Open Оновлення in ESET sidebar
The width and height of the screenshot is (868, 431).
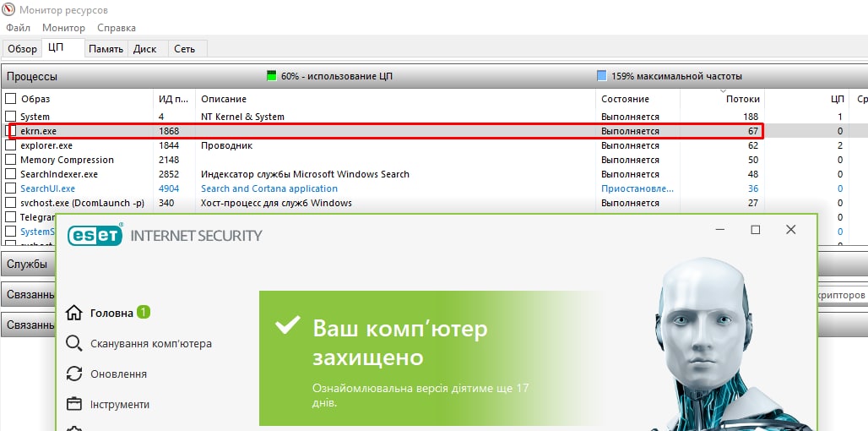[x=118, y=374]
